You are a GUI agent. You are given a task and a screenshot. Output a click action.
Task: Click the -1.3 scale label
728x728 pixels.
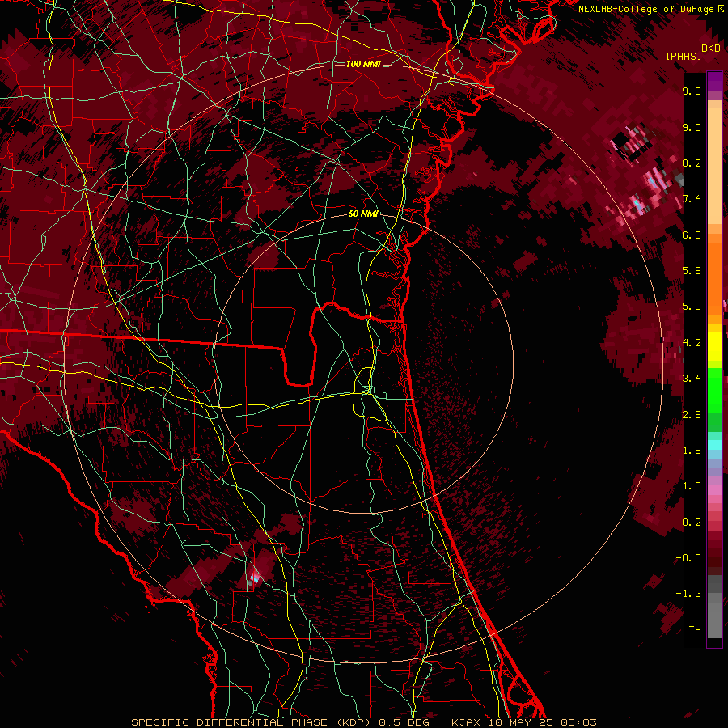point(688,594)
